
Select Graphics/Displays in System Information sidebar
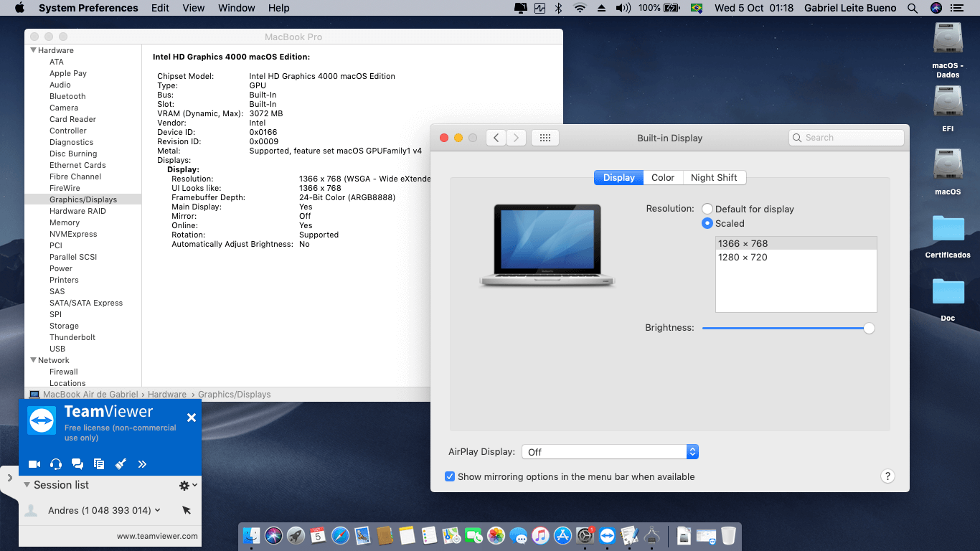(83, 199)
